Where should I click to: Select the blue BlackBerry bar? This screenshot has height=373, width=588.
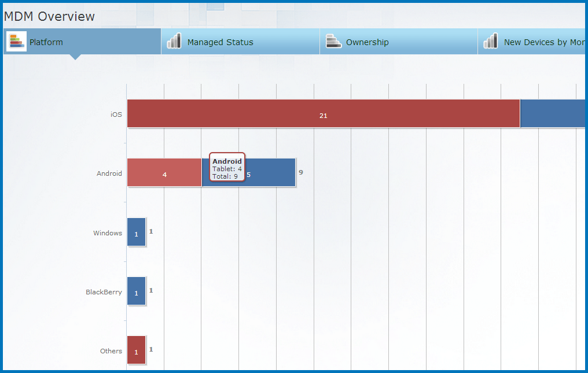(x=137, y=291)
